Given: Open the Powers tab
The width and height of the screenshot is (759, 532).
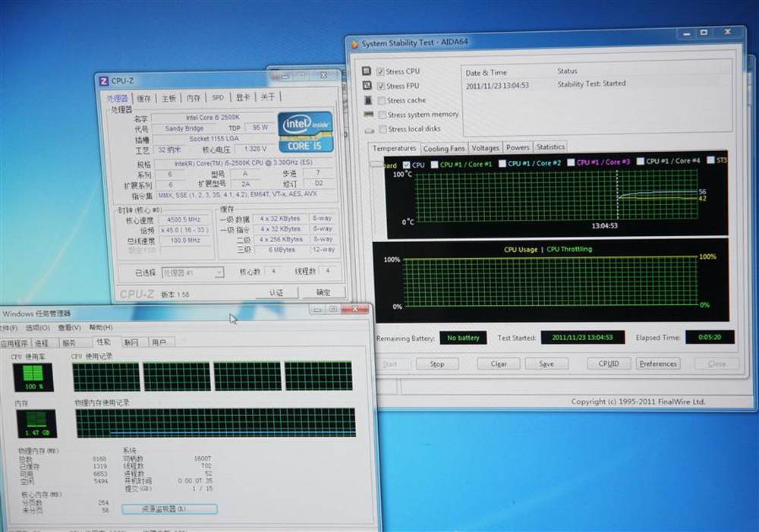Looking at the screenshot, I should click(518, 147).
